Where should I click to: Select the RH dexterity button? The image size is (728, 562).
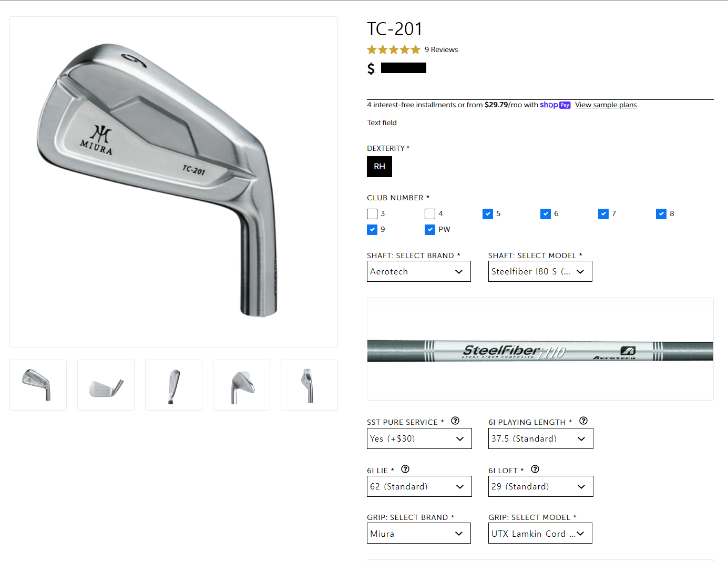380,167
